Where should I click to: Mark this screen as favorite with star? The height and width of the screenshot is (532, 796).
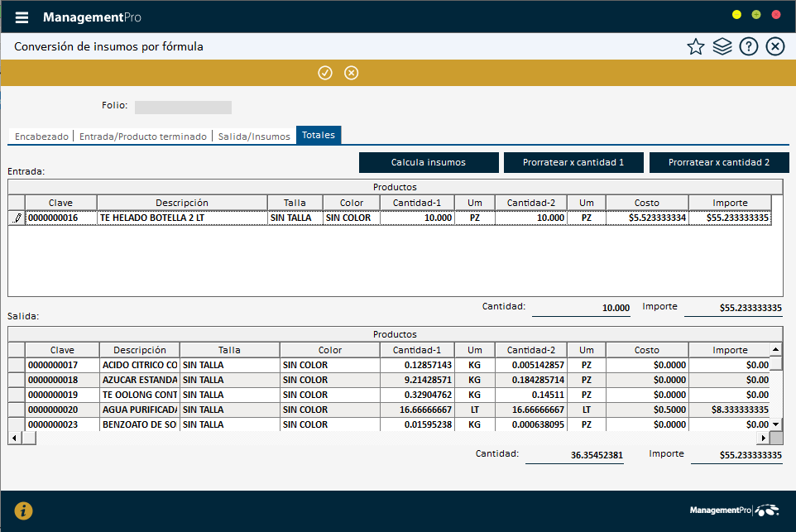click(x=696, y=46)
